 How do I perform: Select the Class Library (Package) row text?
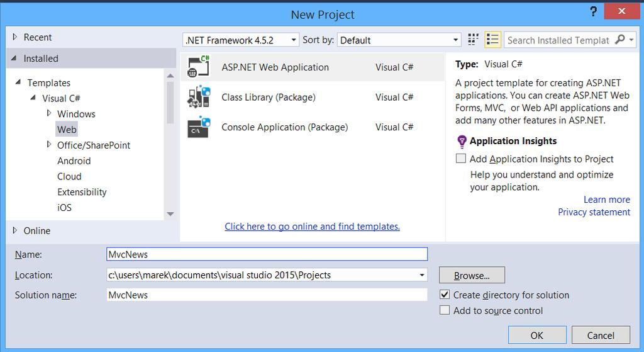click(x=269, y=97)
